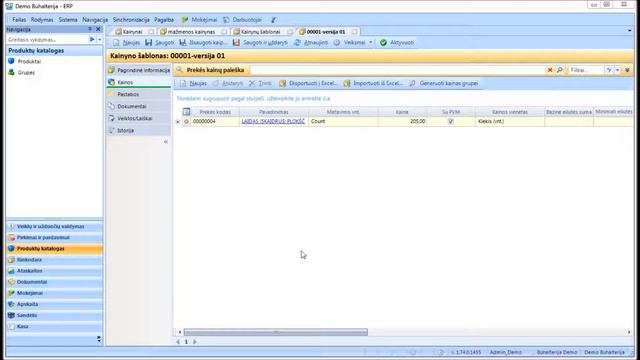Click the Mokėjimai icon in menu bar
This screenshot has height=360, width=640.
pos(185,20)
